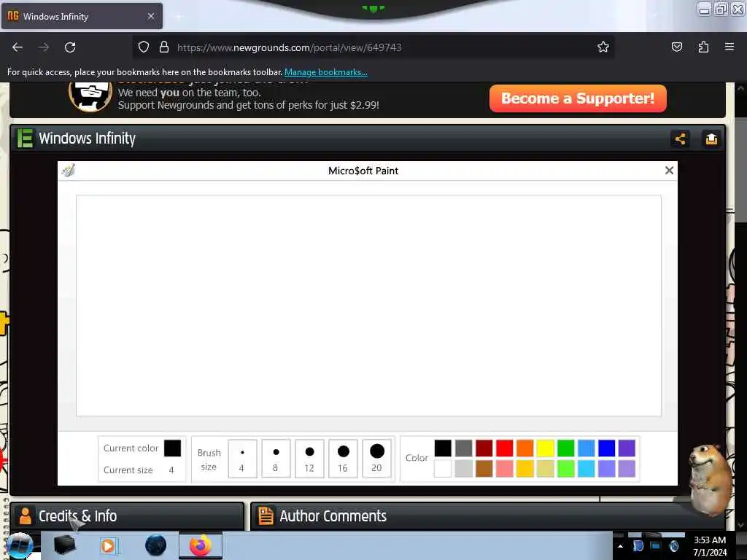Click the padlock site info icon
The image size is (747, 560).
pos(164,47)
